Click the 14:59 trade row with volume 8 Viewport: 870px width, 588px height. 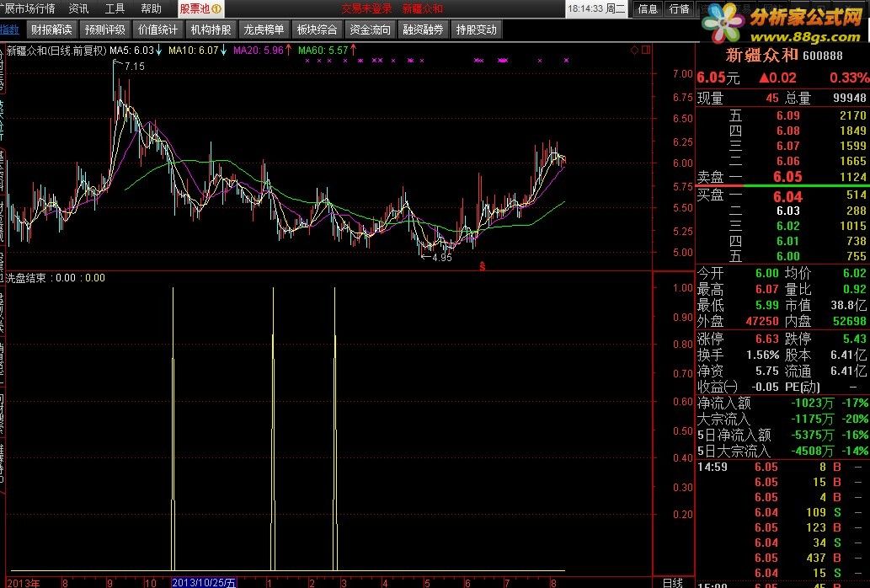click(783, 467)
